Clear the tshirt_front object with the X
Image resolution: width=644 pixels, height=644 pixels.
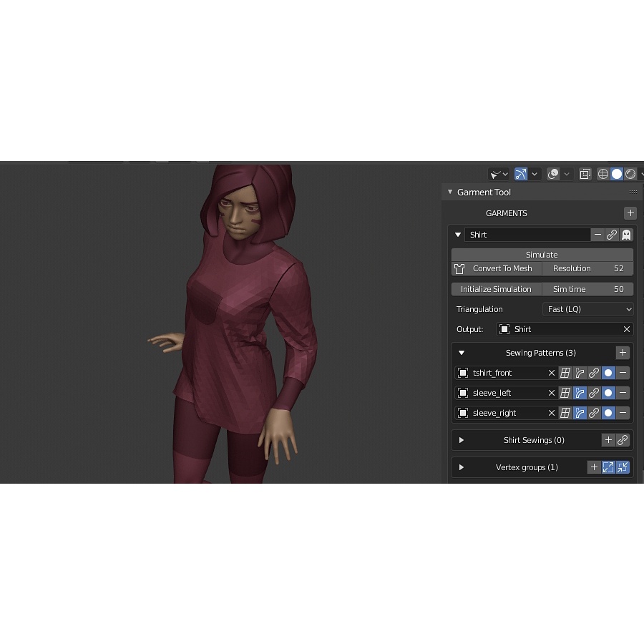552,373
